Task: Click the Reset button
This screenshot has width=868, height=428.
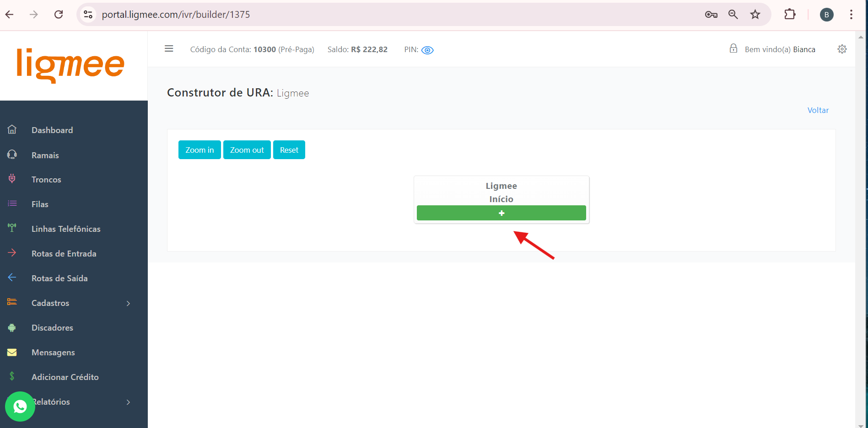Action: point(289,150)
